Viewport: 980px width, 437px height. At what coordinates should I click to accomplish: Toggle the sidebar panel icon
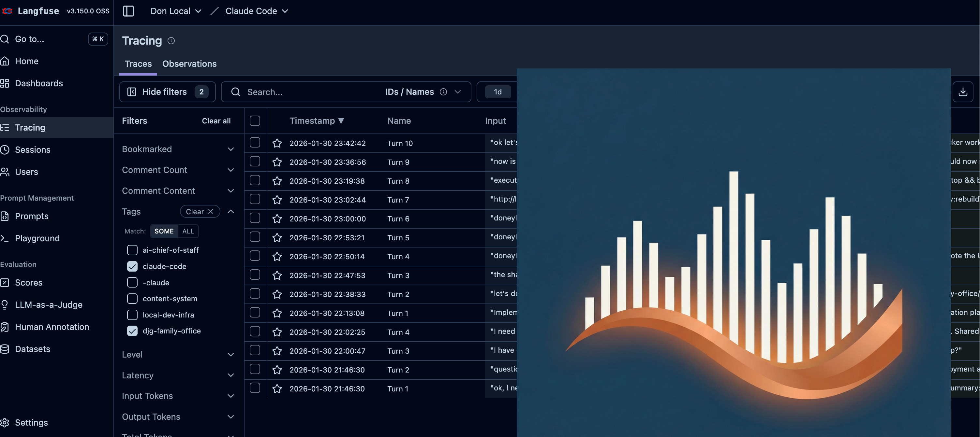[128, 11]
